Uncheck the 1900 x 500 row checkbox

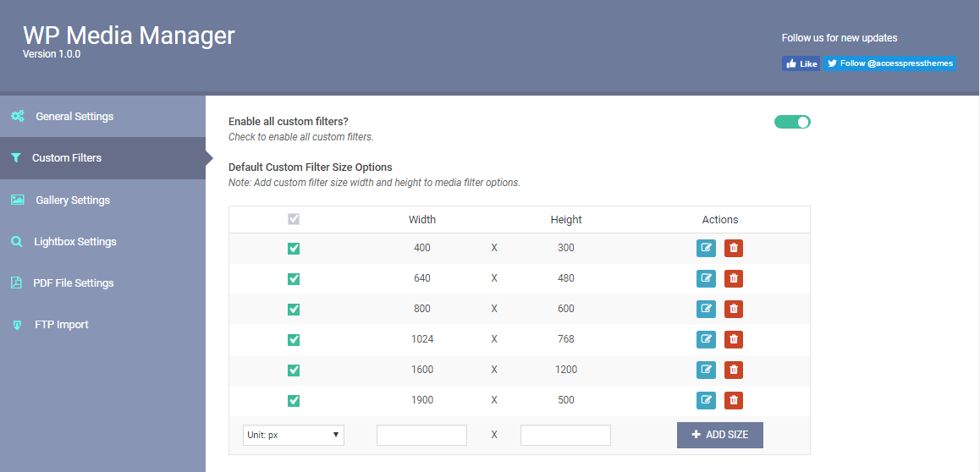293,400
